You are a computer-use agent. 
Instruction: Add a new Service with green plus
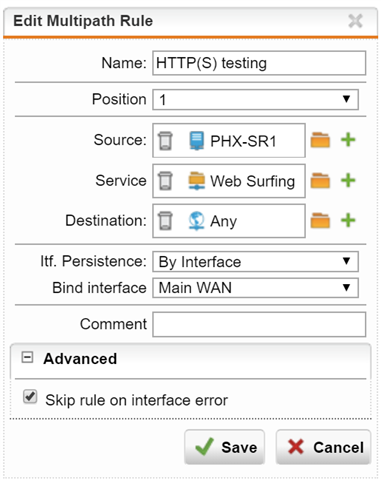[x=348, y=181]
